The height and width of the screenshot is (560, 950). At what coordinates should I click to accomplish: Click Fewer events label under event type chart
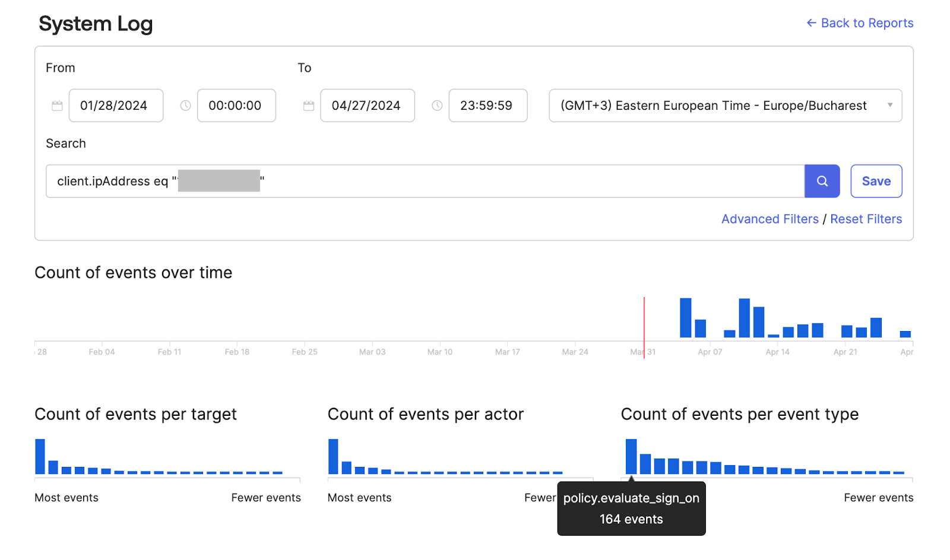pos(879,498)
